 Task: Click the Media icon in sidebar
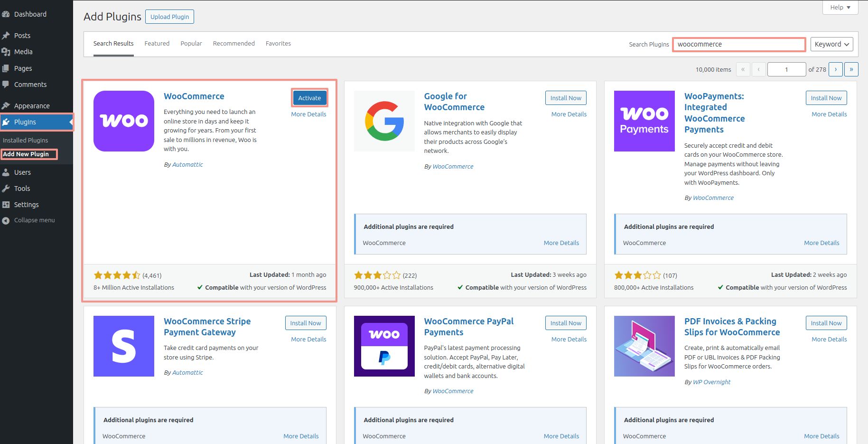point(6,52)
